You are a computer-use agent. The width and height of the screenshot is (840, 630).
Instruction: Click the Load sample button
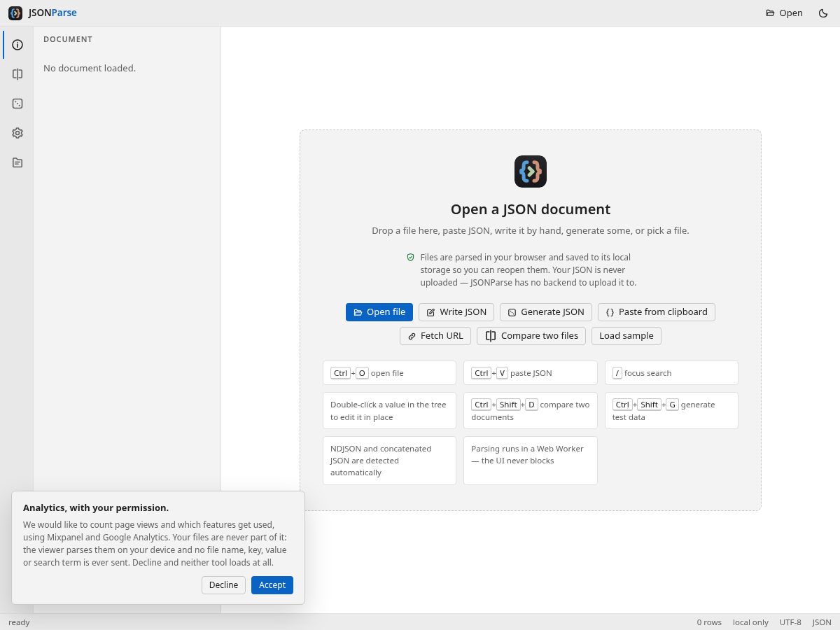pos(626,336)
